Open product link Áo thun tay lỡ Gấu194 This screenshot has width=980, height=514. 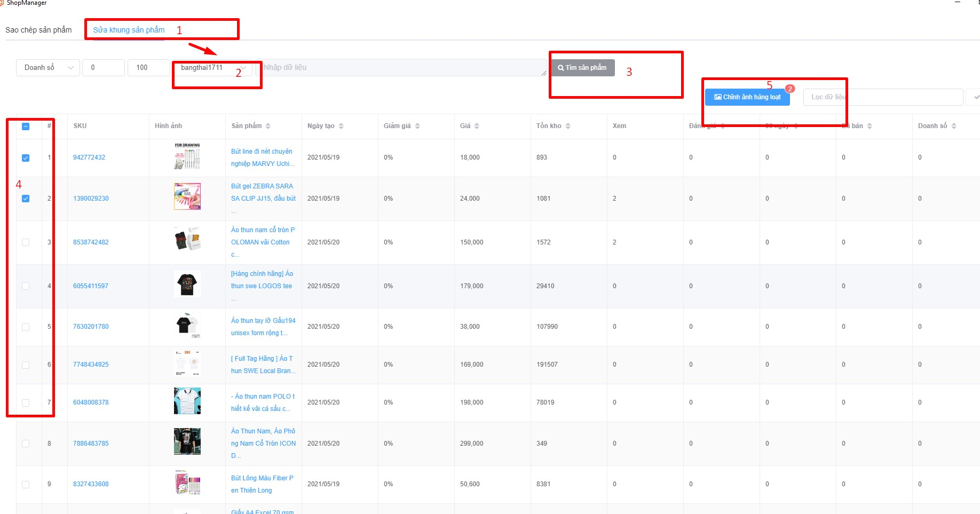(x=263, y=327)
